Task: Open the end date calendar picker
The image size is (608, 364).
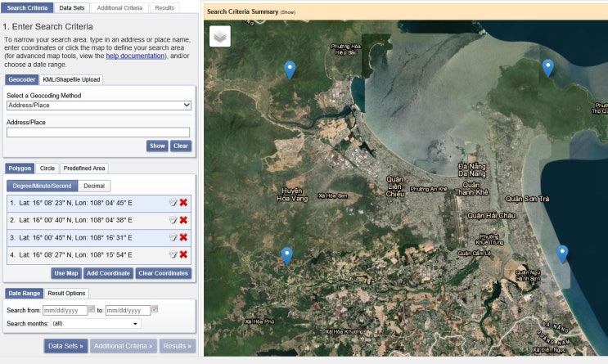Action: (x=155, y=310)
